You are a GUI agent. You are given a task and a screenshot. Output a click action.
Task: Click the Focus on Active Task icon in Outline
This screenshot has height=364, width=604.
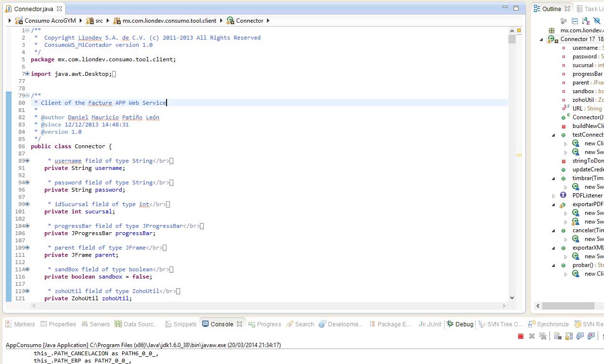click(x=563, y=21)
